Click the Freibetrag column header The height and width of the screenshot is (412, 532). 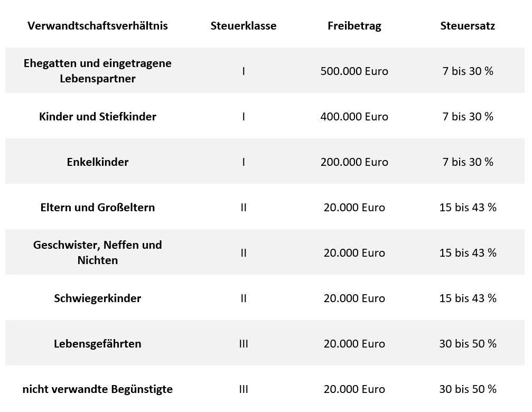coord(354,26)
